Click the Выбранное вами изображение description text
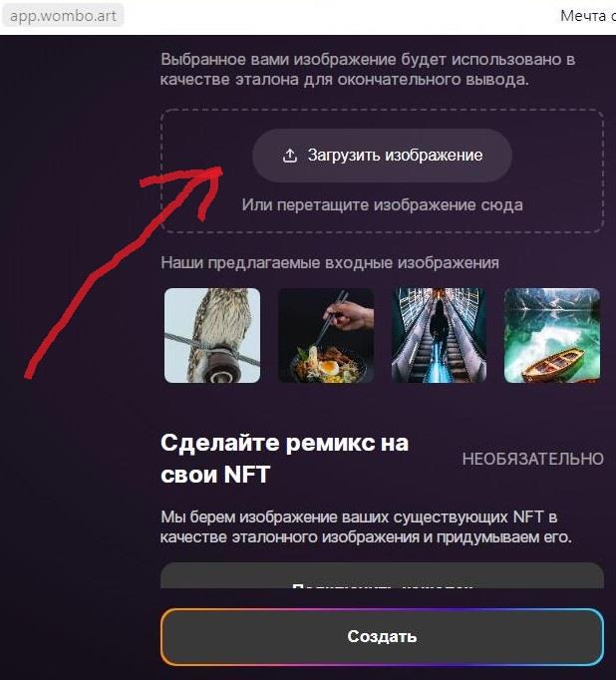The width and height of the screenshot is (616, 680). 368,70
